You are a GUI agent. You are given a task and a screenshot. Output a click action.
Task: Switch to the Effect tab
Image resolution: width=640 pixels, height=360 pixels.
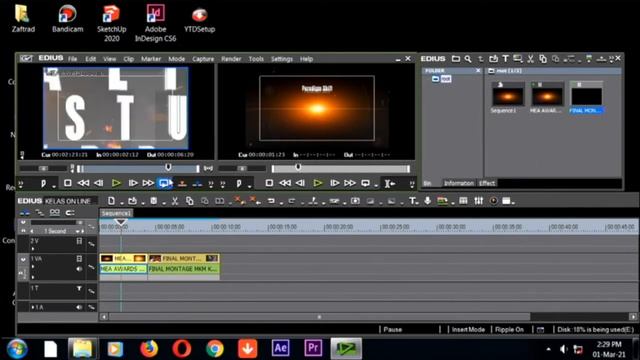point(487,183)
